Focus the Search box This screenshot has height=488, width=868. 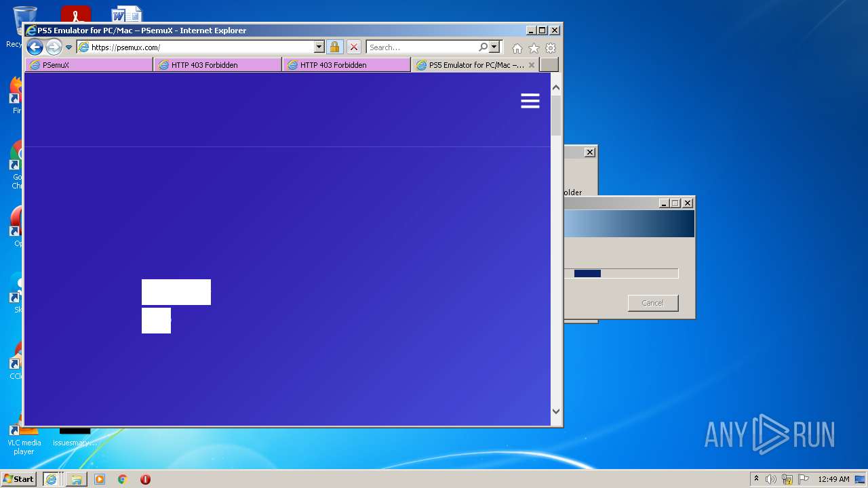[422, 47]
